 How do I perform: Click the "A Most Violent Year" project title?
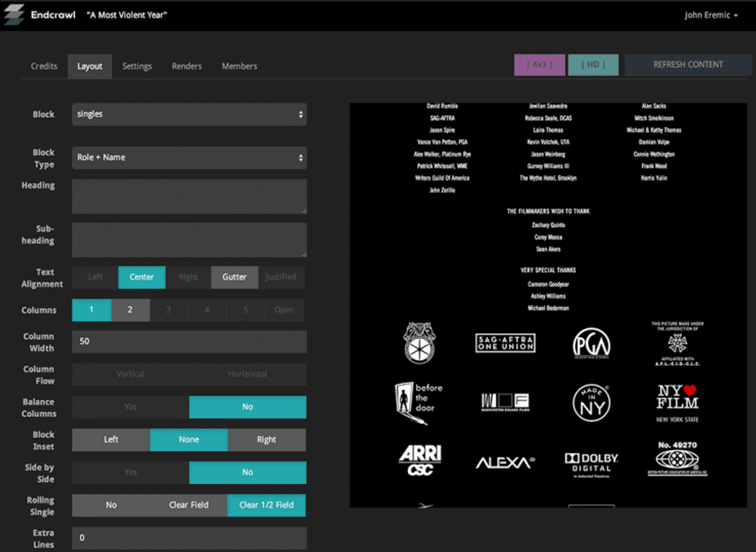click(x=127, y=15)
